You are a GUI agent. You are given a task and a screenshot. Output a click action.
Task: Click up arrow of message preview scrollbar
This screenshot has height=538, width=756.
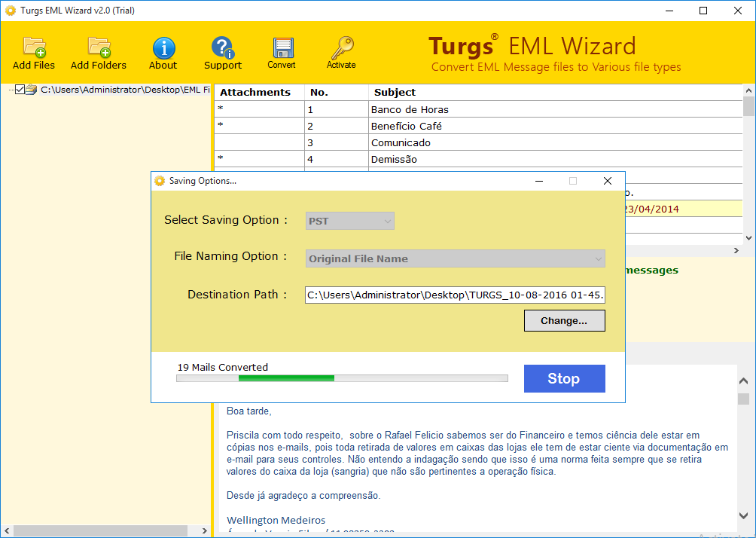743,381
